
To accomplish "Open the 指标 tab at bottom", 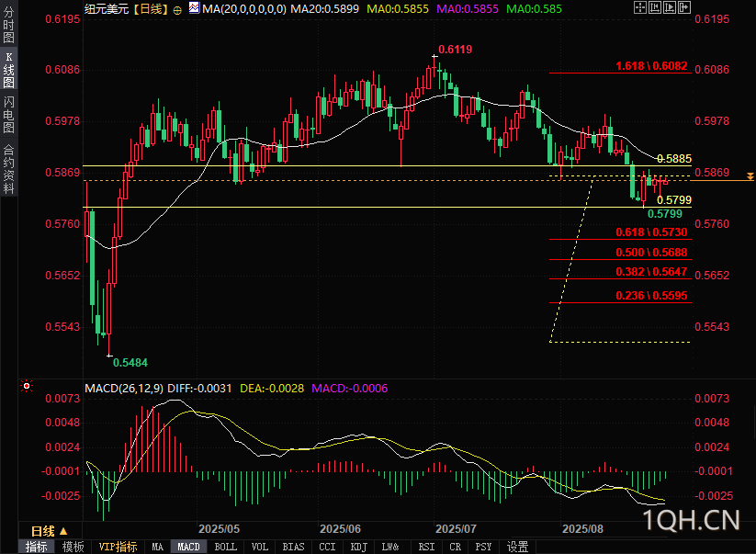I will [37, 547].
